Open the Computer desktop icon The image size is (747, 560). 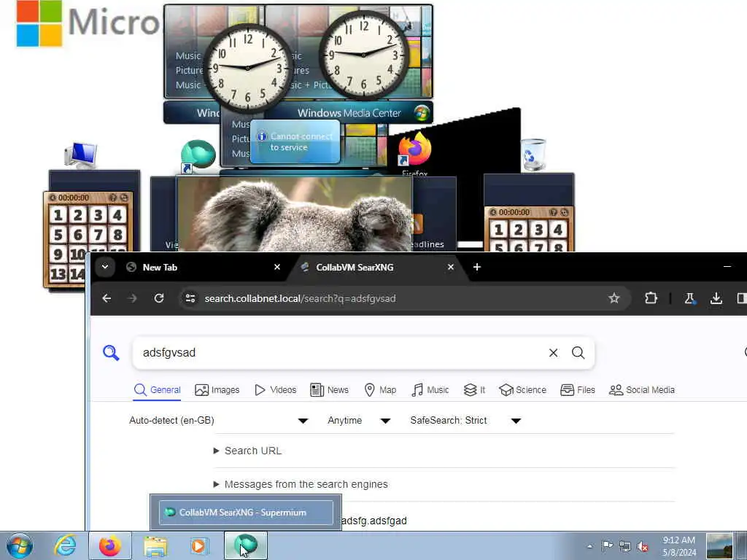80,155
